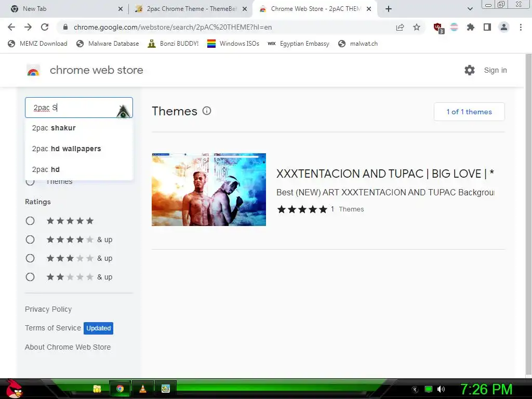
Task: Open Malware Database bookmark
Action: [x=108, y=44]
